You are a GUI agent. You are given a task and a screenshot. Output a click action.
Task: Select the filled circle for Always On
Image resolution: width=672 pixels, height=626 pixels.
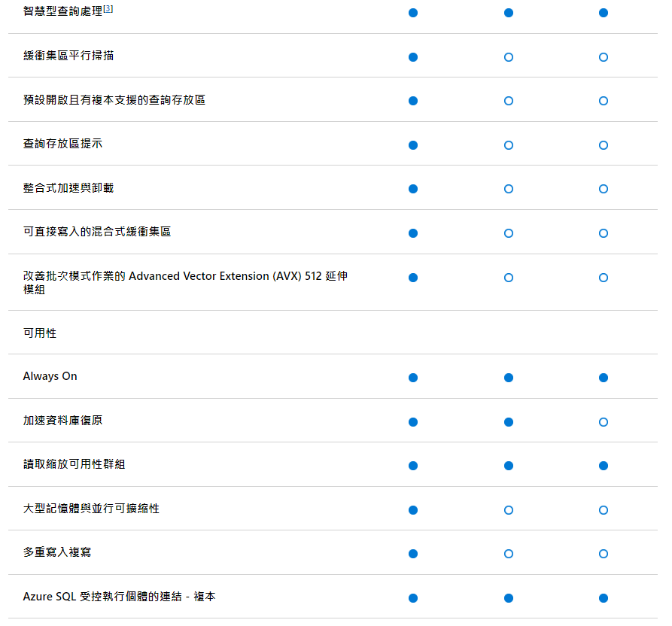(x=413, y=378)
